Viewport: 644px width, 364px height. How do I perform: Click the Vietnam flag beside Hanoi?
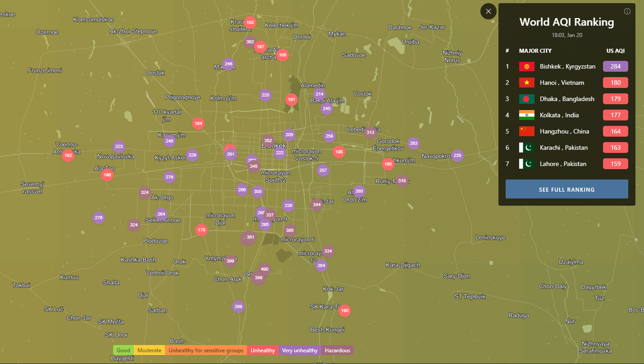point(526,83)
